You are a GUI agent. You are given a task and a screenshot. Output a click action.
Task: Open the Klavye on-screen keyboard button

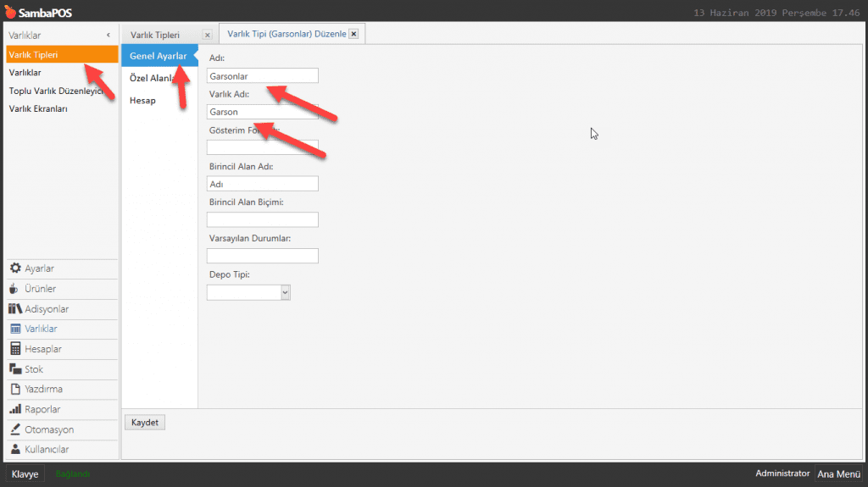pos(25,474)
